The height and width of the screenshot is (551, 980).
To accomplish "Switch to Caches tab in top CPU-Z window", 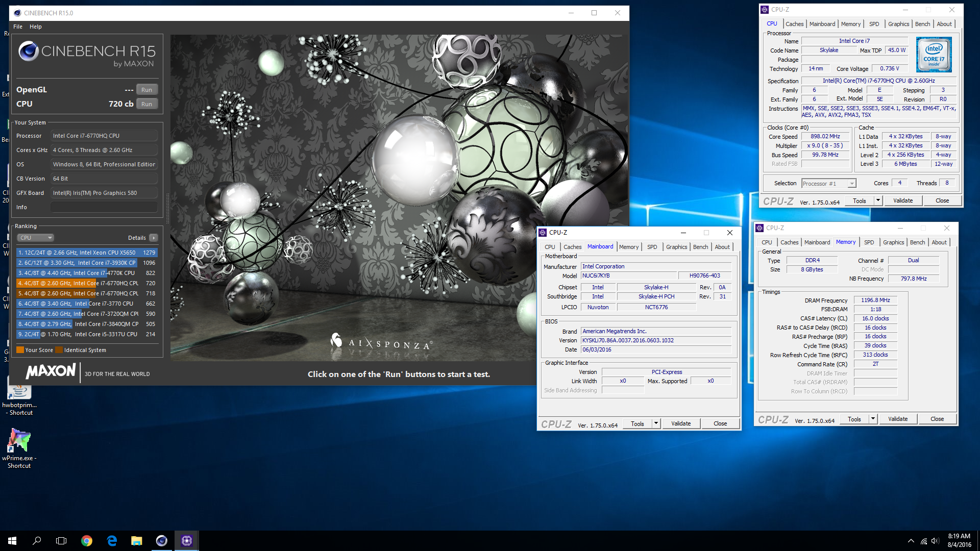I will pyautogui.click(x=794, y=24).
